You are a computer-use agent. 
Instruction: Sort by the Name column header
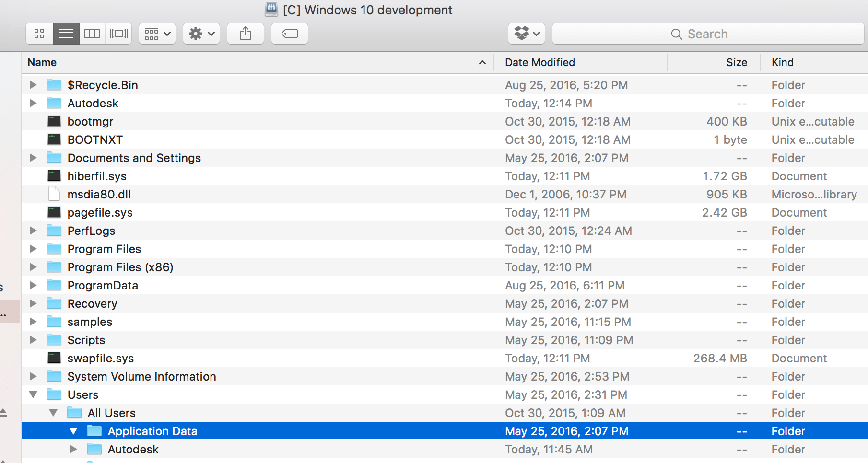click(258, 62)
